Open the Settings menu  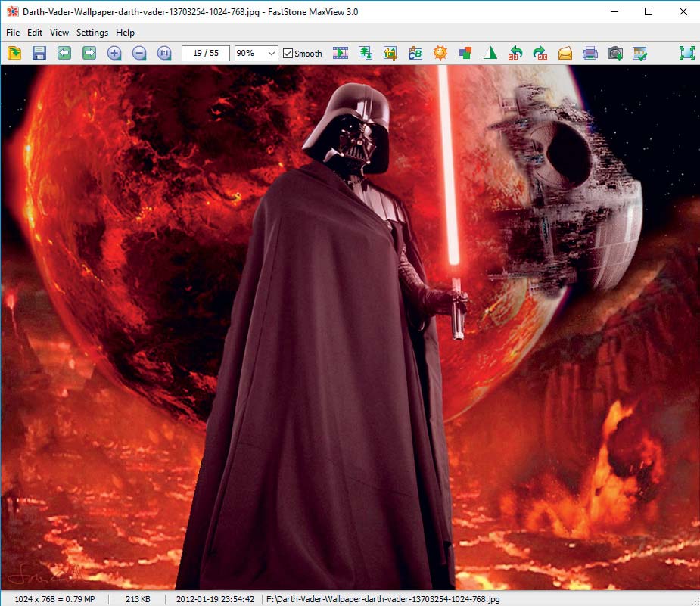(x=92, y=33)
